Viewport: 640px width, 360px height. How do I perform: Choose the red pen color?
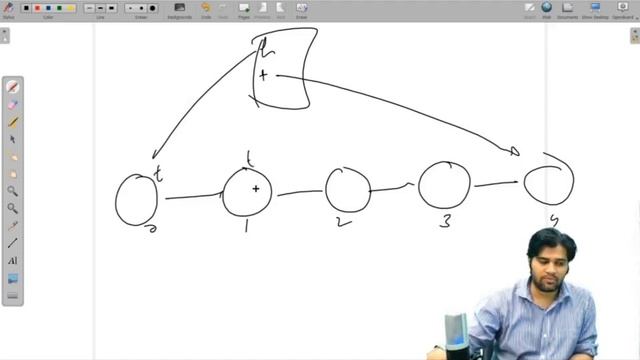coord(37,8)
